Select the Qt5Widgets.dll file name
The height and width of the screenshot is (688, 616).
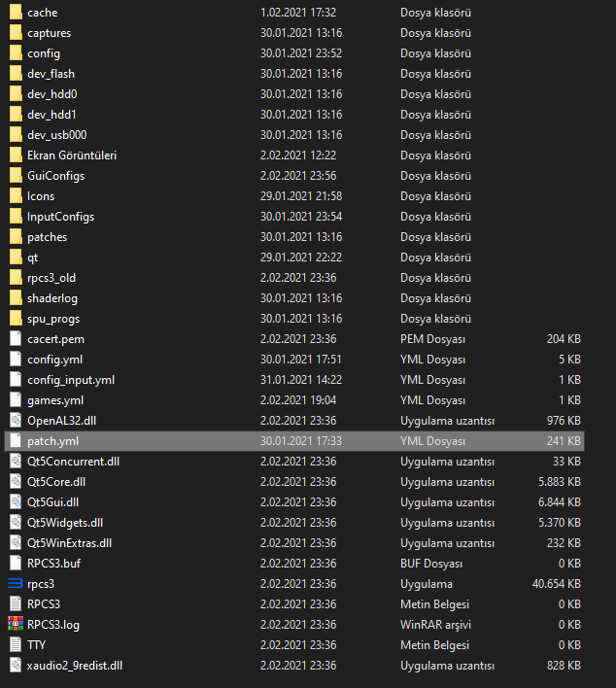click(65, 523)
